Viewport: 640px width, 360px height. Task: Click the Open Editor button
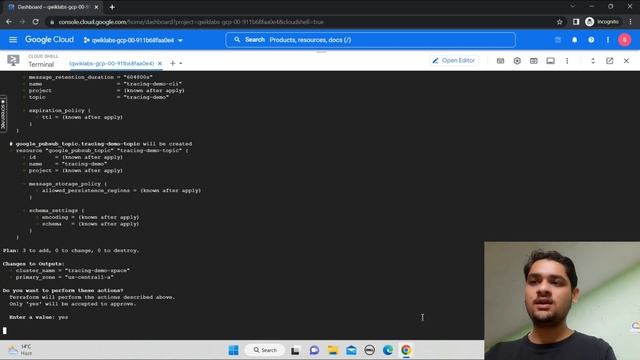(453, 60)
